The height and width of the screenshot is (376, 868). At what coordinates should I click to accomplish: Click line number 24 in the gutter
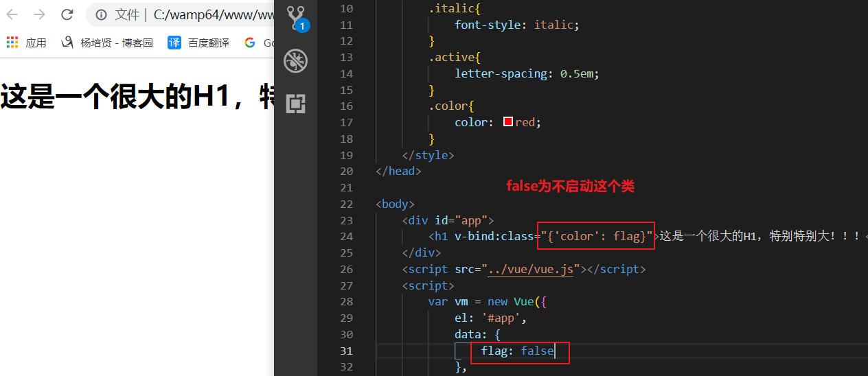(x=346, y=237)
